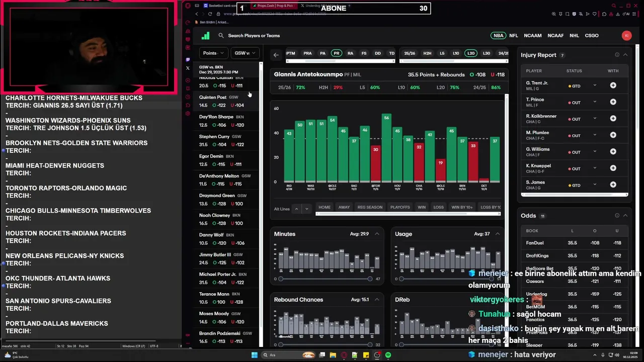Select the H2H range pill
The height and width of the screenshot is (362, 644).
pyautogui.click(x=427, y=53)
